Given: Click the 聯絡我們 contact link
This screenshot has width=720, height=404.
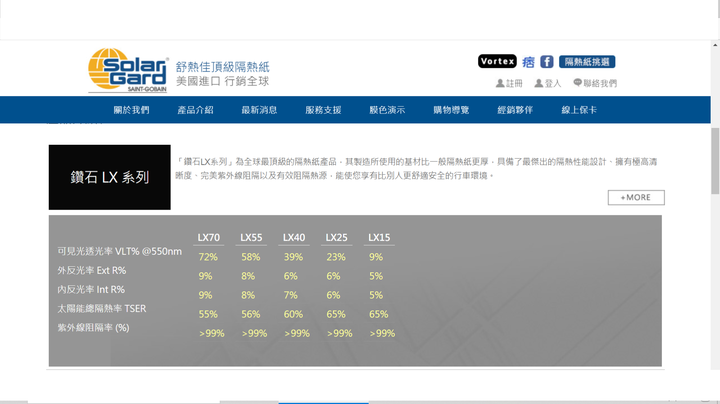Looking at the screenshot, I should [x=595, y=83].
